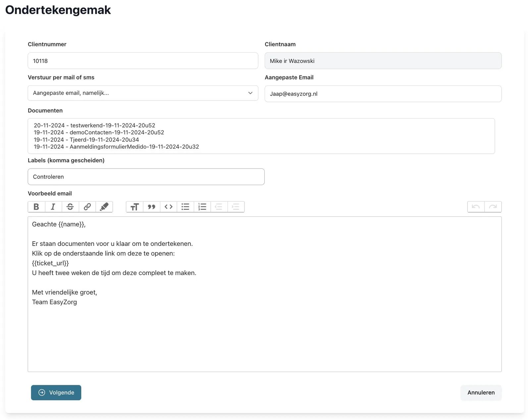Click the {{ticket_url}} placeholder in email

point(50,263)
